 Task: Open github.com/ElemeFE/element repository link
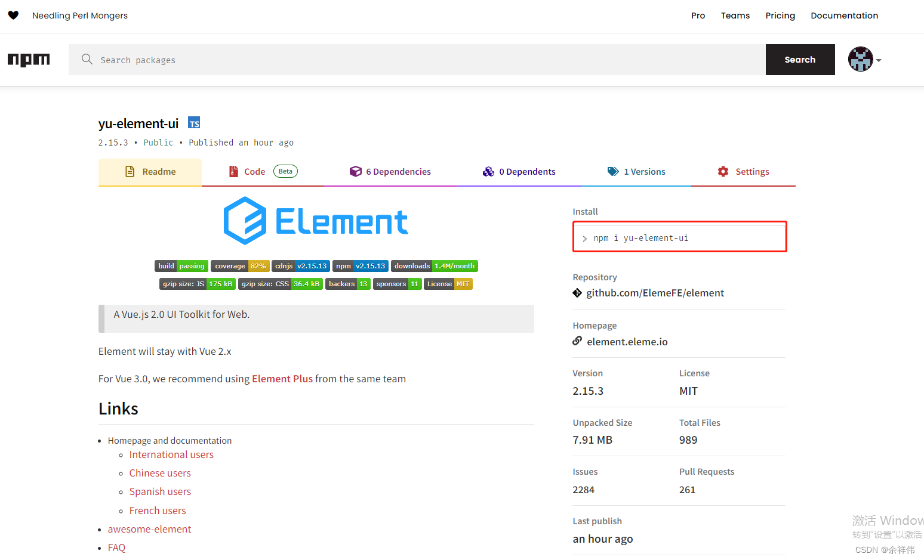point(655,293)
